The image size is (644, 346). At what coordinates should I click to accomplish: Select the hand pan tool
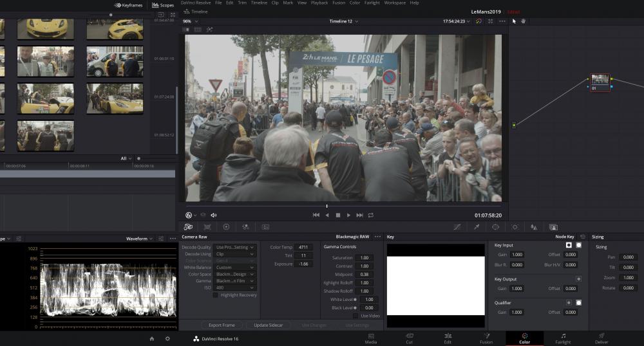(523, 21)
